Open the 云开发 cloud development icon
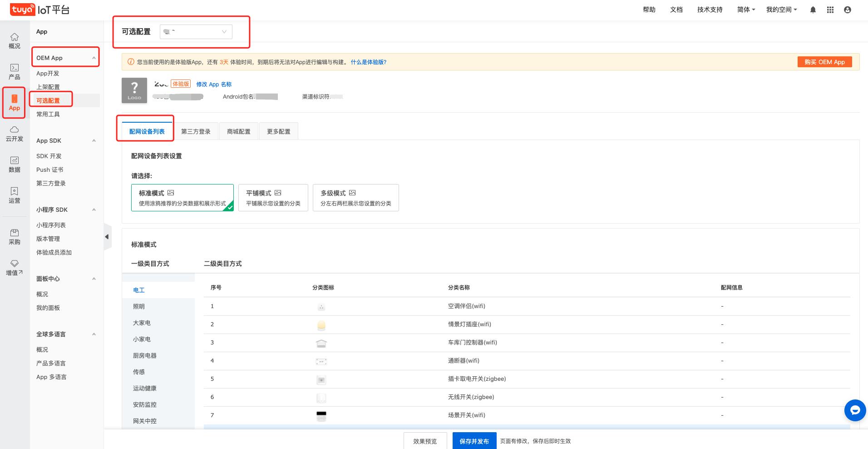868x449 pixels. [15, 134]
